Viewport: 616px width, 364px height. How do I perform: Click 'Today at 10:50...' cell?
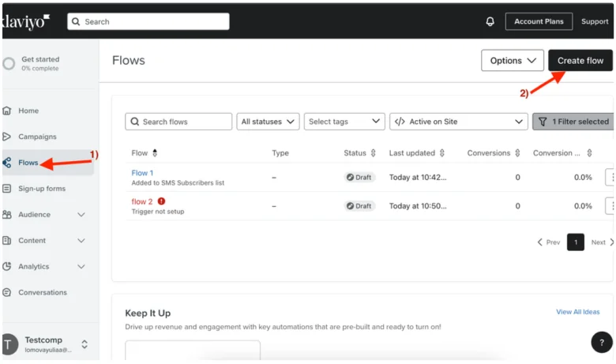click(x=418, y=206)
